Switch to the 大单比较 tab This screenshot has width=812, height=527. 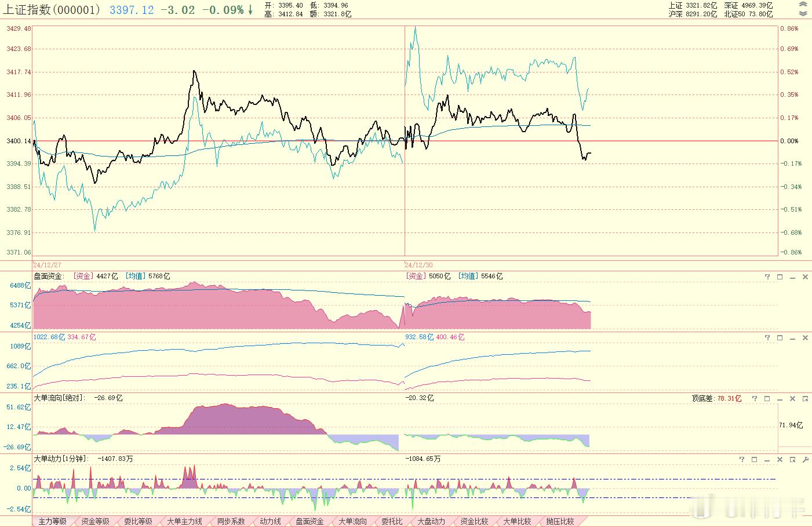pyautogui.click(x=518, y=521)
